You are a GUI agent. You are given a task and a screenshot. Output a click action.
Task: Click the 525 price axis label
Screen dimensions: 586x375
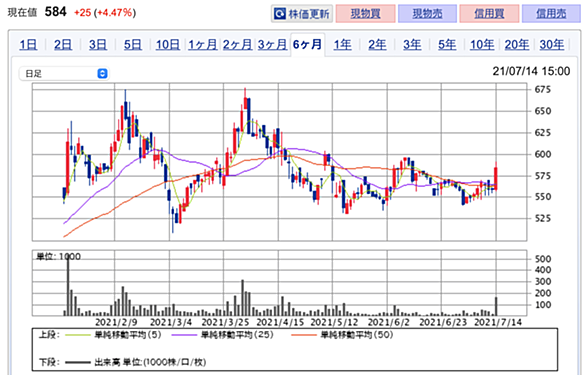(x=543, y=218)
